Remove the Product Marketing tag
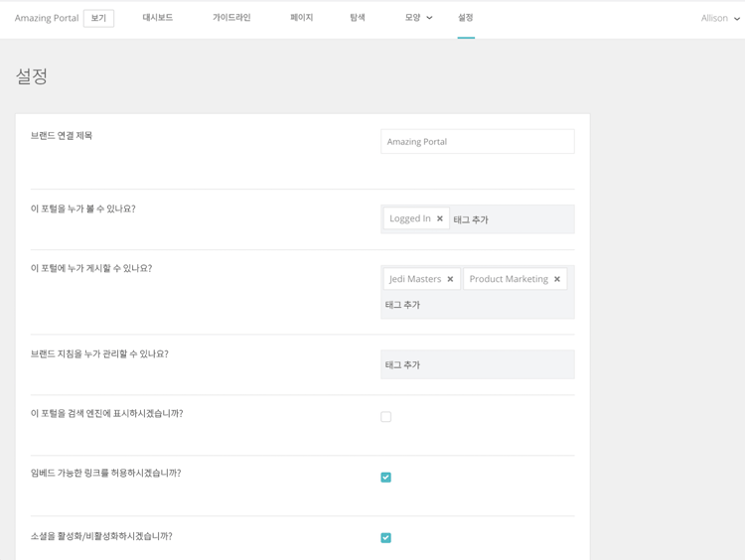Screen dimensions: 745x560 click(x=557, y=279)
